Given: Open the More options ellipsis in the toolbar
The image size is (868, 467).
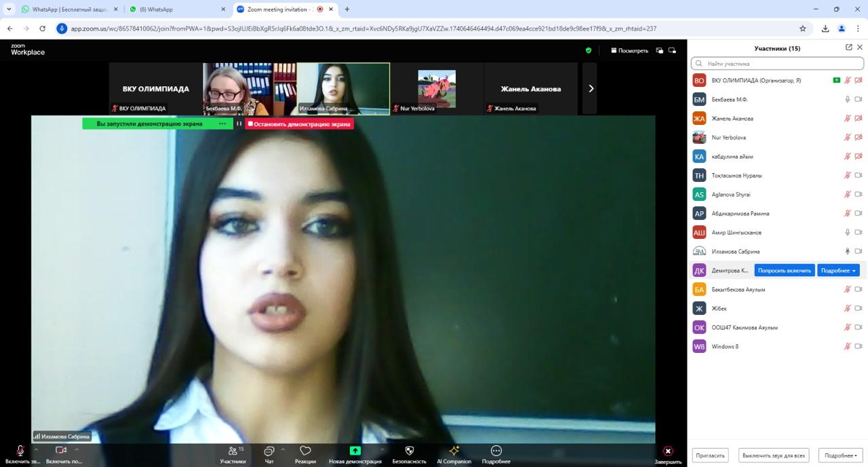Looking at the screenshot, I should coord(496,451).
